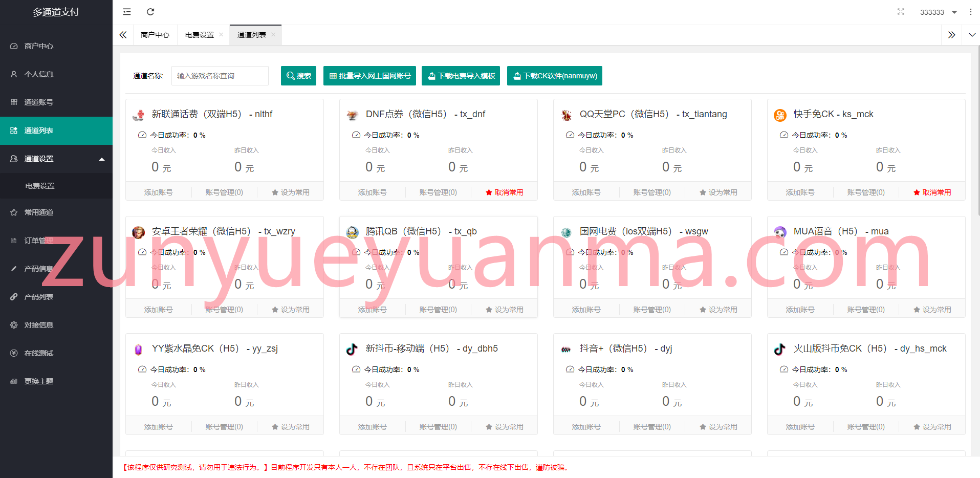Open 账号管理(0) for QQ天堂PC

pos(652,192)
